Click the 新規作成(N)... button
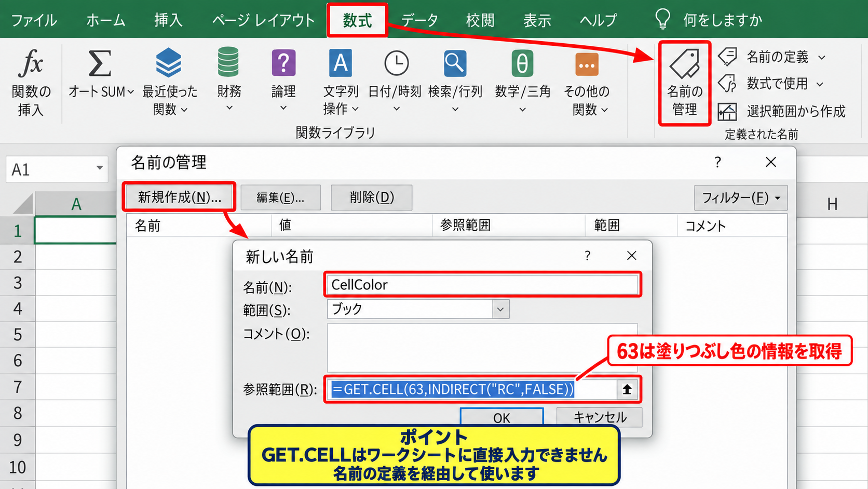The height and width of the screenshot is (489, 868). click(x=179, y=197)
